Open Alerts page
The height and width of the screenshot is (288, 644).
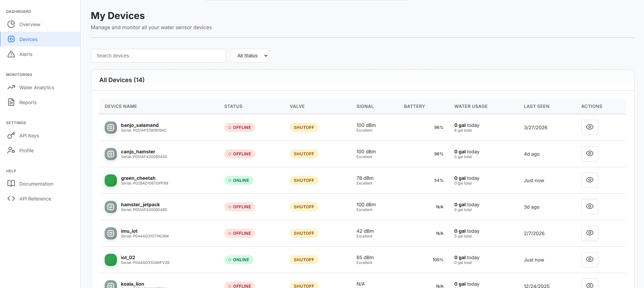tap(40, 54)
